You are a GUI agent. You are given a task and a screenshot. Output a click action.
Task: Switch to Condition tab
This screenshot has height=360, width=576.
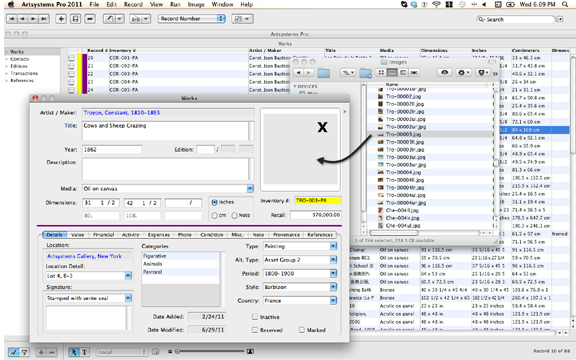[212, 235]
